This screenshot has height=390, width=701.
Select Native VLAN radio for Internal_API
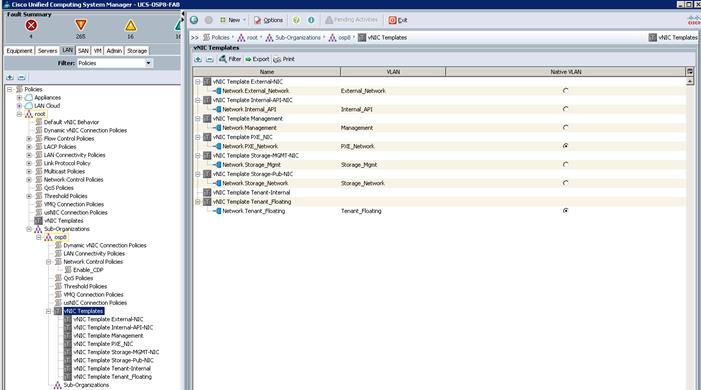(566, 109)
